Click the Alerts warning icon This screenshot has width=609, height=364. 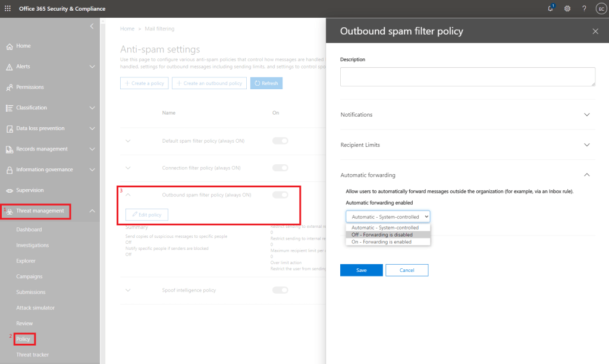click(10, 67)
